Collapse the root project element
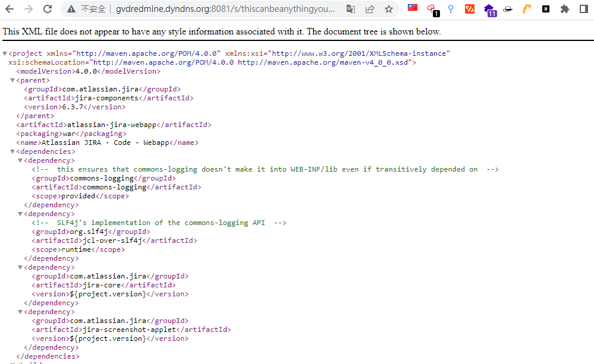This screenshot has height=364, width=594. 5,53
